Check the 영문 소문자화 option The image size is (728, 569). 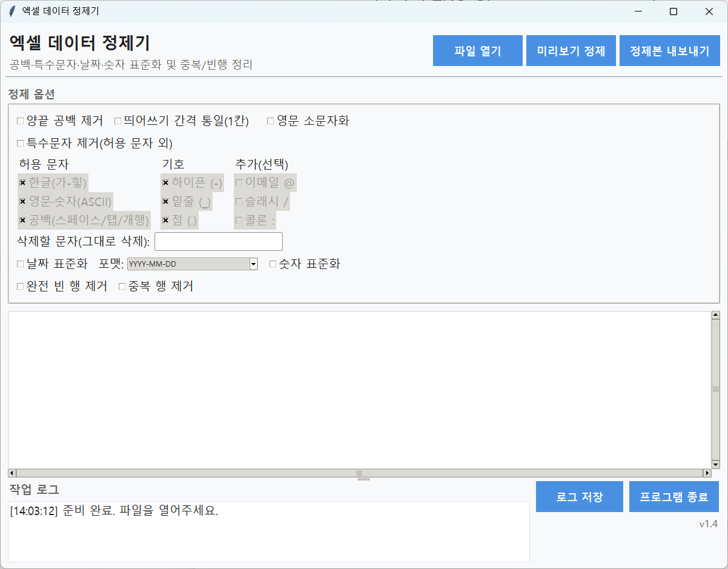pos(271,121)
